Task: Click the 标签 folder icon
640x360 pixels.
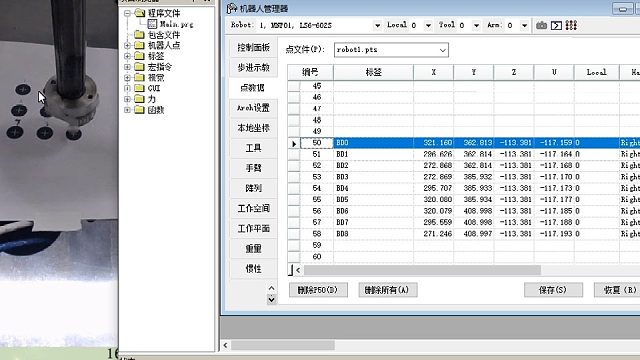Action: coord(140,56)
